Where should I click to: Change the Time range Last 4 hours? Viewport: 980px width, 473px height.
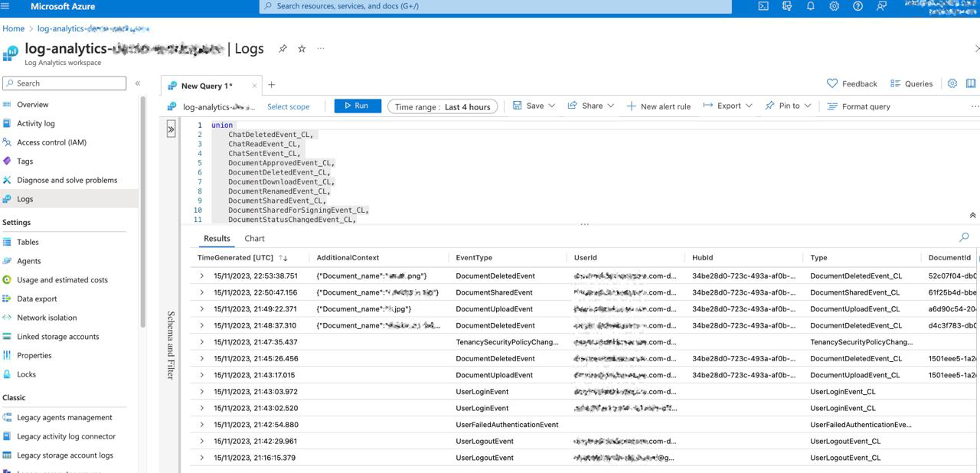tap(443, 106)
